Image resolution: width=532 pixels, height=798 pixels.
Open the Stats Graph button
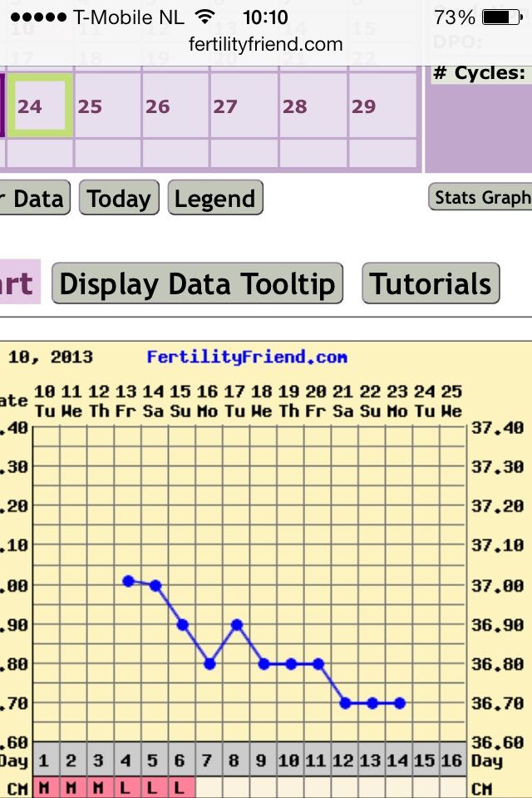[x=480, y=197]
